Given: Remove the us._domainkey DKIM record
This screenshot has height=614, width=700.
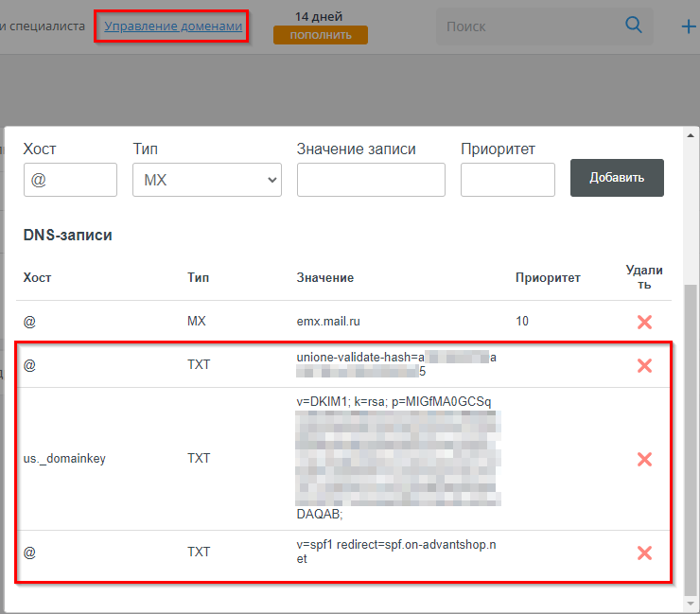Looking at the screenshot, I should point(644,459).
